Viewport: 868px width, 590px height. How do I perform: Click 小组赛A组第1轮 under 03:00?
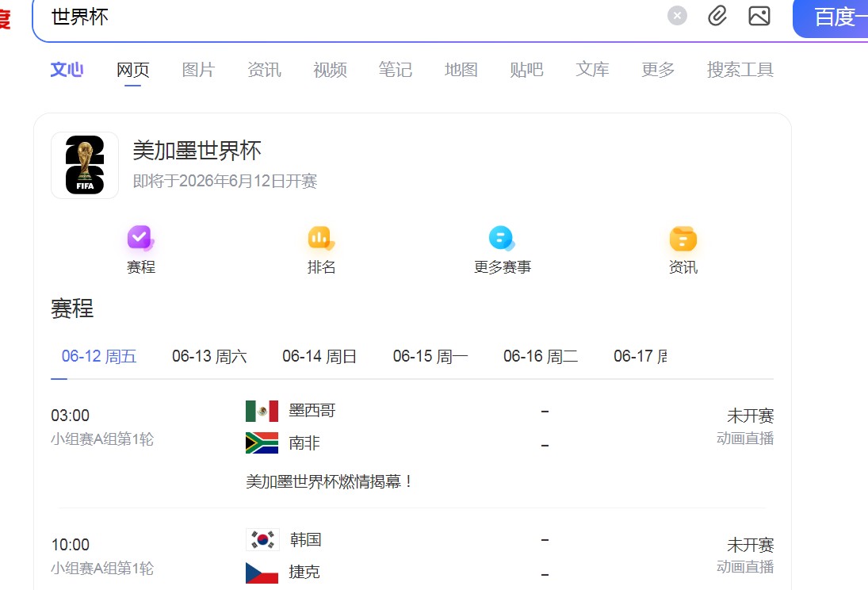pyautogui.click(x=102, y=439)
